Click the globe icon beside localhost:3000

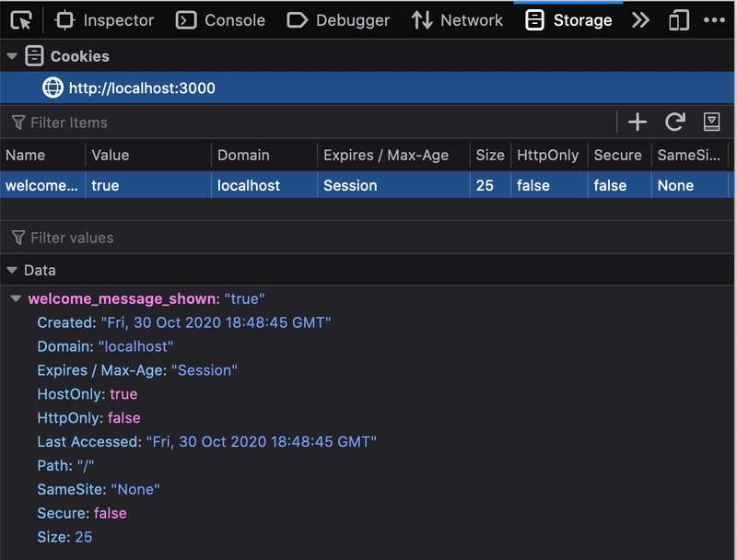click(x=53, y=88)
